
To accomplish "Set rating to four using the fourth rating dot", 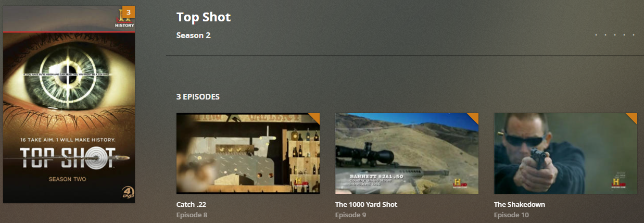I will [x=625, y=35].
